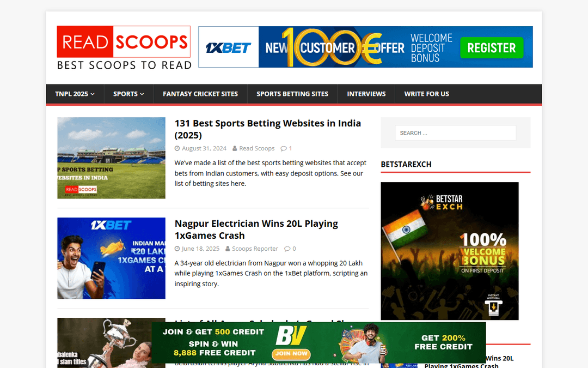
Task: Click the June 18, 2025 date
Action: 200,249
